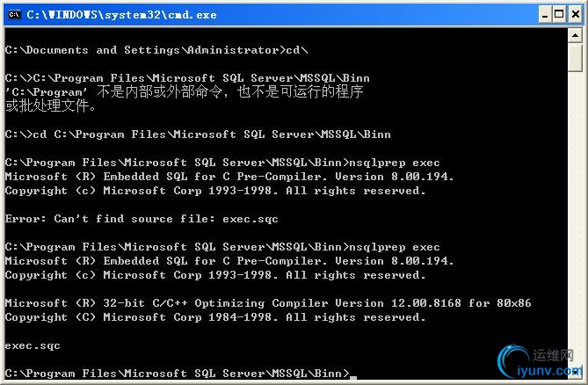The height and width of the screenshot is (385, 588).
Task: Close the cmd.exe window
Action: pos(576,15)
